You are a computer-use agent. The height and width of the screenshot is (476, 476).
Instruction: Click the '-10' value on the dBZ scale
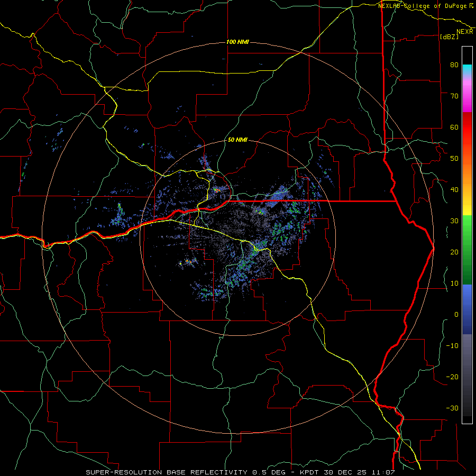[x=452, y=346]
